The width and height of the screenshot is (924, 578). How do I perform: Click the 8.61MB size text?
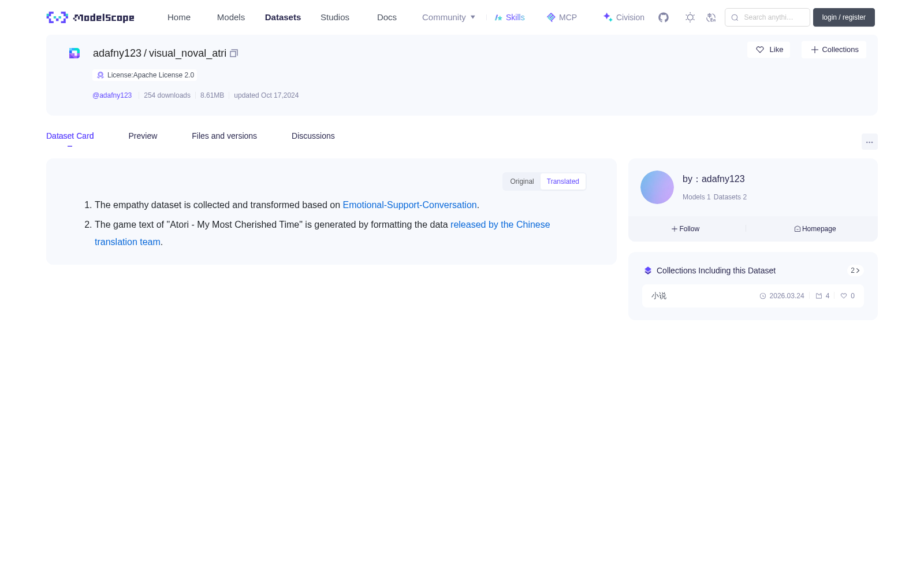[212, 95]
